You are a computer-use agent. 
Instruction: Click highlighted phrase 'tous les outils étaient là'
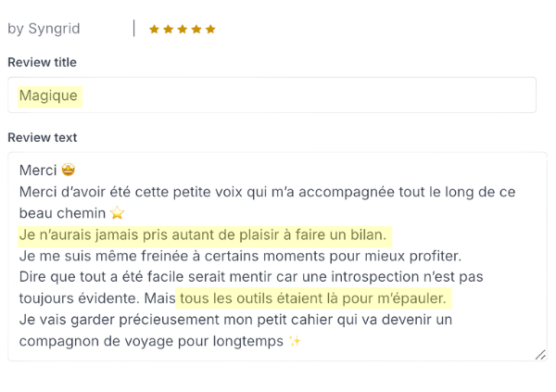[x=314, y=298]
